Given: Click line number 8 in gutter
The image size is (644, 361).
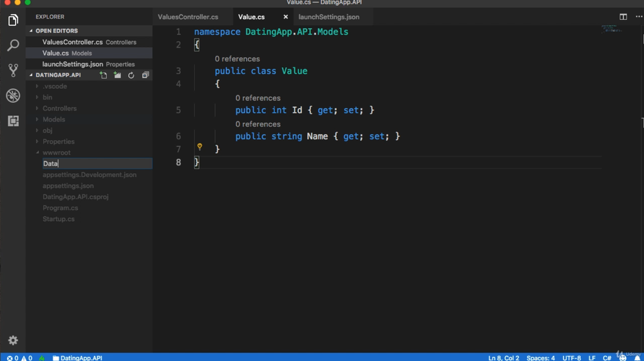Looking at the screenshot, I should 178,162.
